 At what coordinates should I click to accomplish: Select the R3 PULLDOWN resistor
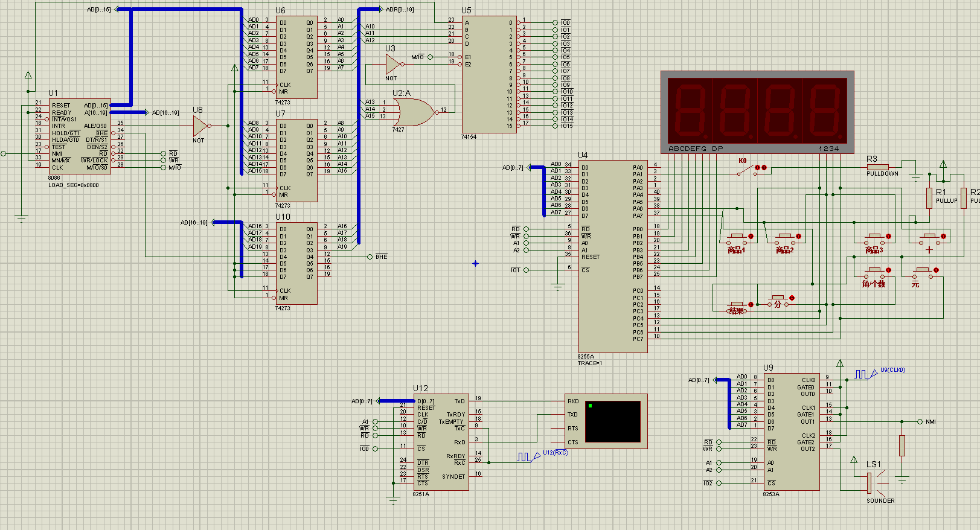click(x=877, y=167)
